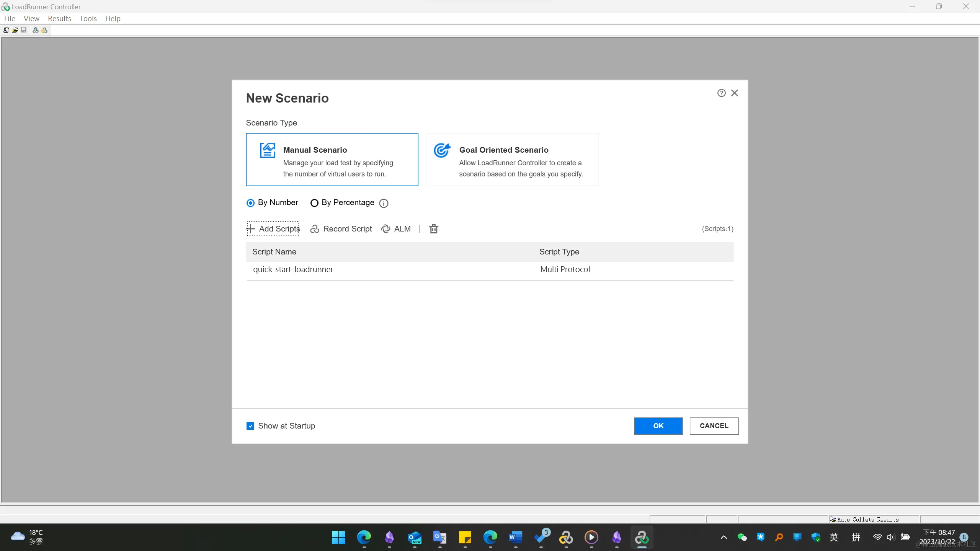Click the weather widget on taskbar
The image size is (980, 551).
[27, 537]
